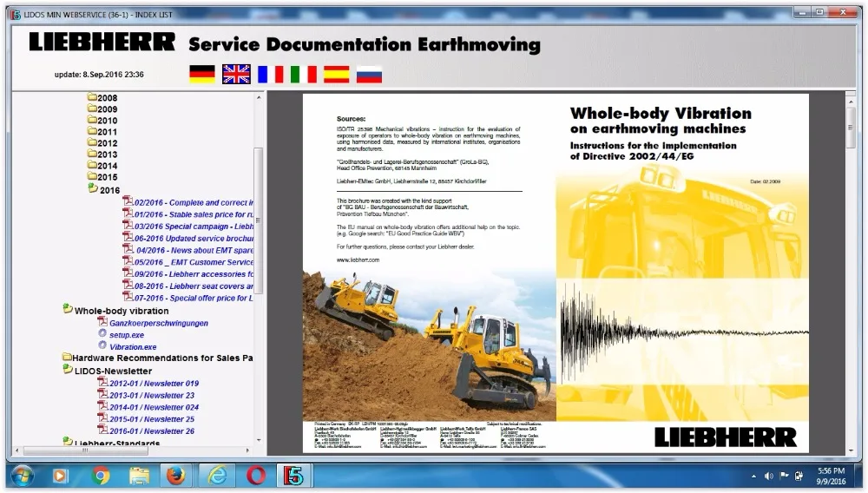Screen dimensions: 868x493
Task: Open 2016-01 / Newsletter 26
Action: (x=152, y=431)
